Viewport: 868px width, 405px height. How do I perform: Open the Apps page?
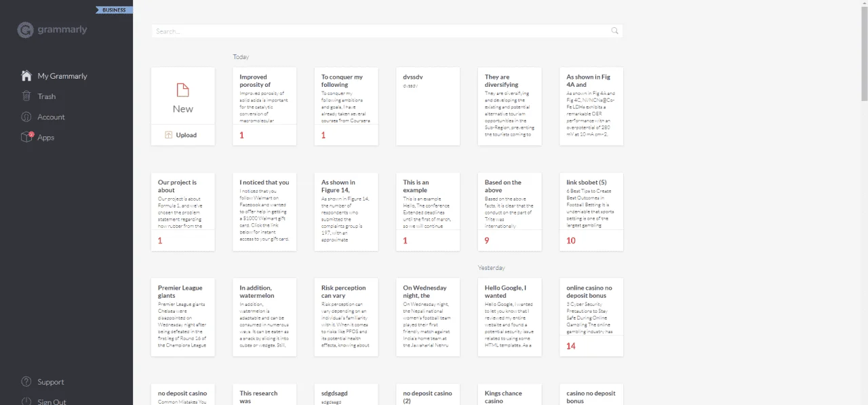tap(45, 137)
